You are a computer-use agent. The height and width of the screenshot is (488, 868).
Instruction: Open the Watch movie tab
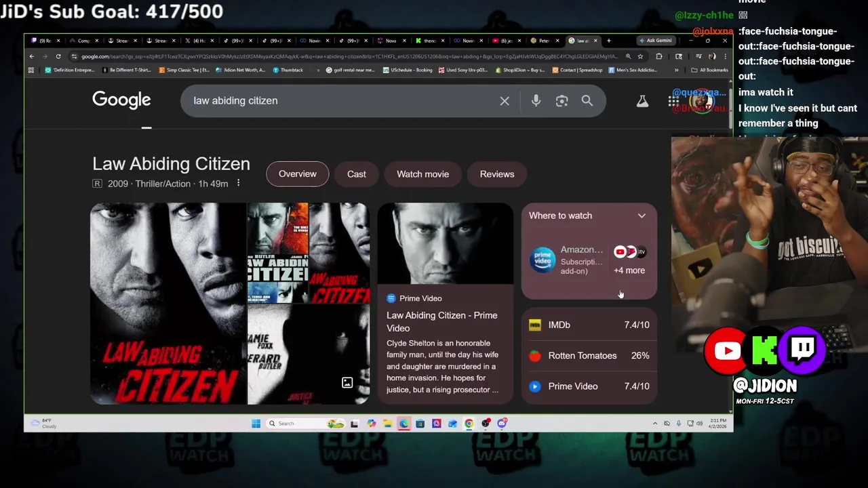(422, 174)
